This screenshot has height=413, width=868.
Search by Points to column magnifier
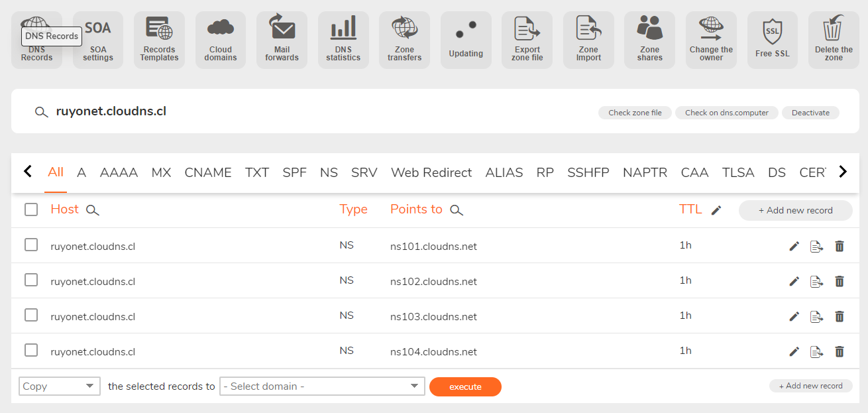click(x=457, y=210)
